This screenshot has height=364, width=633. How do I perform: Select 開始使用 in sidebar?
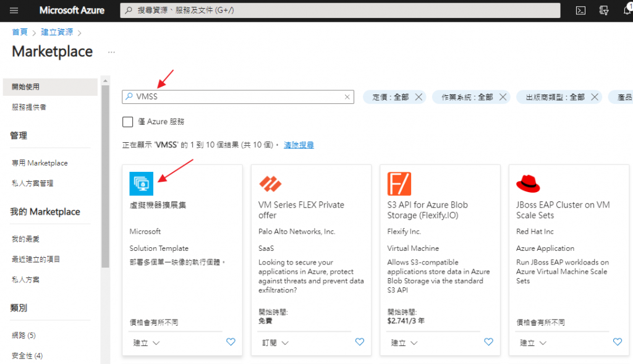pyautogui.click(x=50, y=87)
